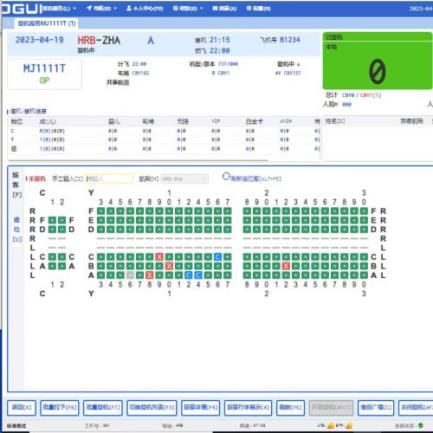Click the return [X] button at bottom left
The image size is (433, 433).
click(x=22, y=408)
